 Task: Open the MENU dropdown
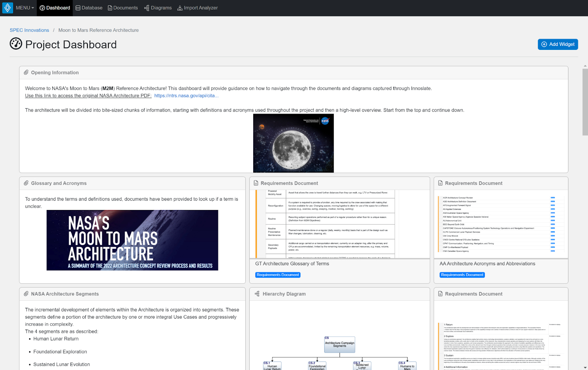tap(25, 8)
